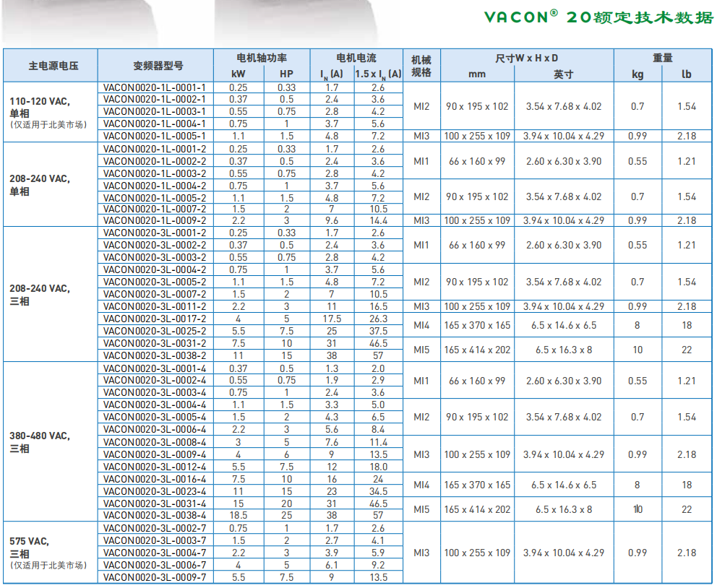Screen dimensions: 717x588
Task: Select the HP sub-header
Action: click(x=286, y=74)
